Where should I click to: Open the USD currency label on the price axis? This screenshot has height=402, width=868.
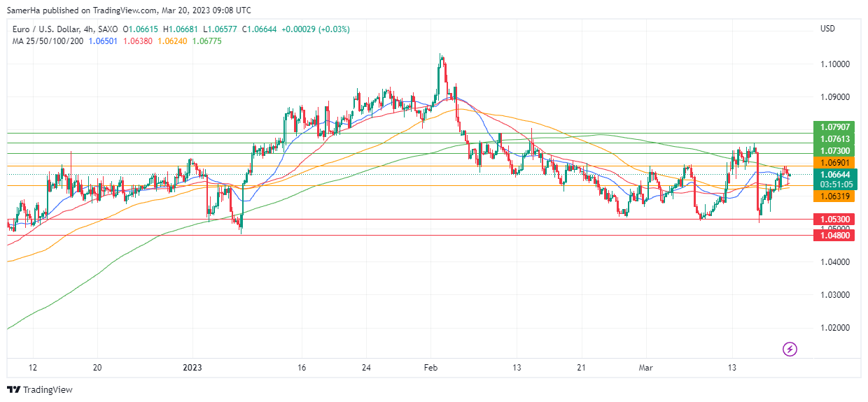827,29
